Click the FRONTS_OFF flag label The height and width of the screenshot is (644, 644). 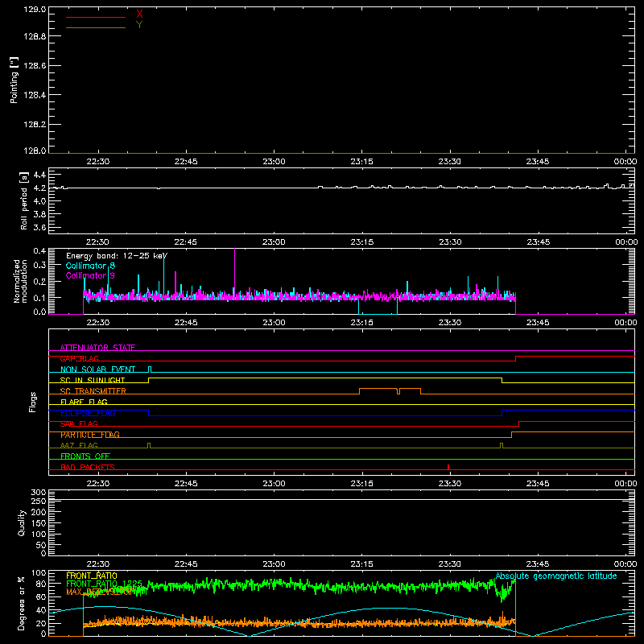coord(85,456)
